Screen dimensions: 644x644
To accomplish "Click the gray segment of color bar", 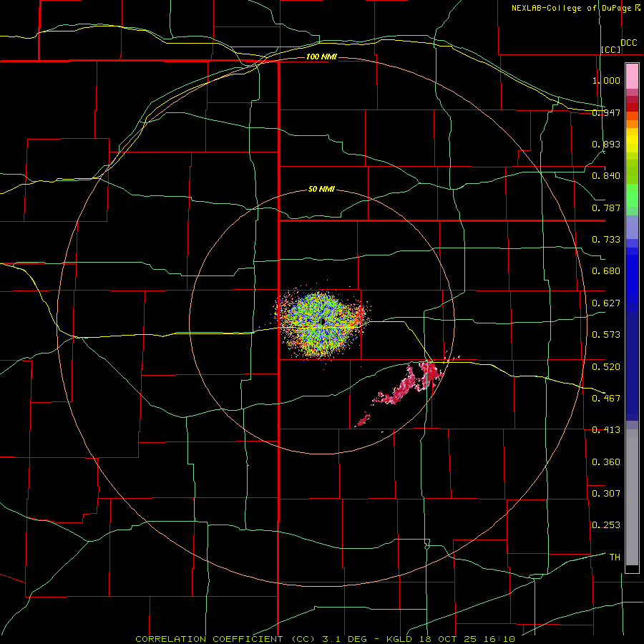I will click(x=632, y=497).
